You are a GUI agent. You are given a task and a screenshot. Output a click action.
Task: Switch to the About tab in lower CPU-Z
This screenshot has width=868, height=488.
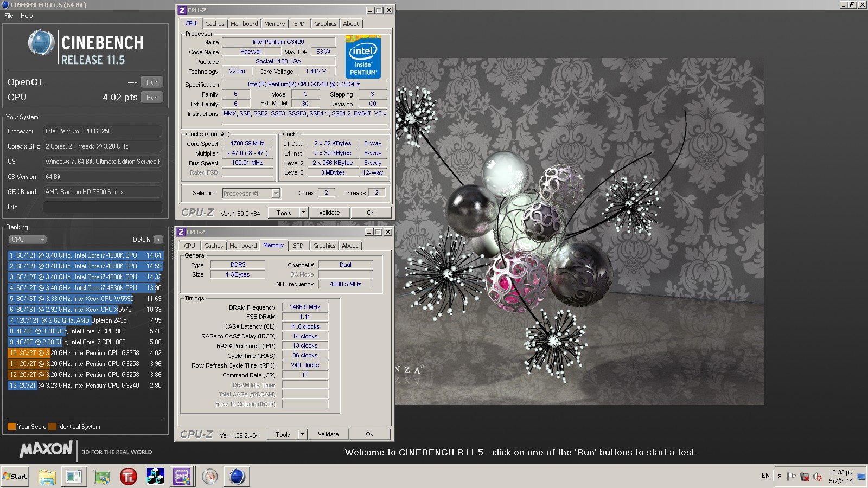[350, 246]
